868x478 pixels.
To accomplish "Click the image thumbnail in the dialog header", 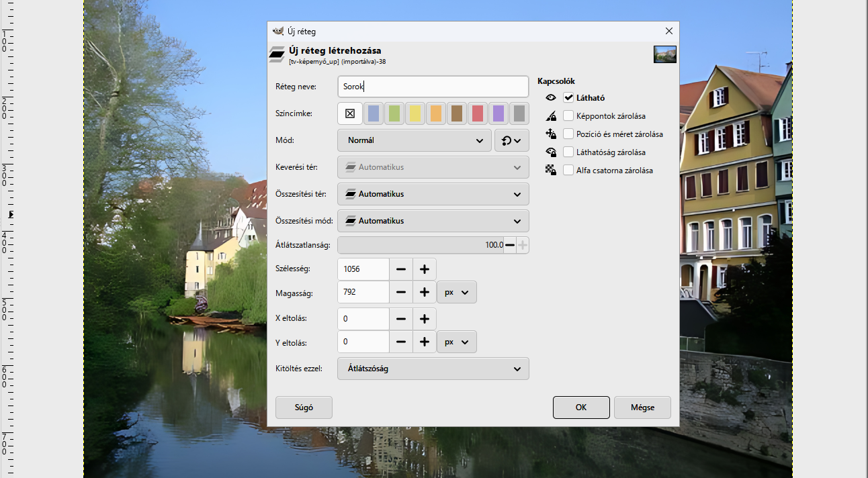I will 665,54.
